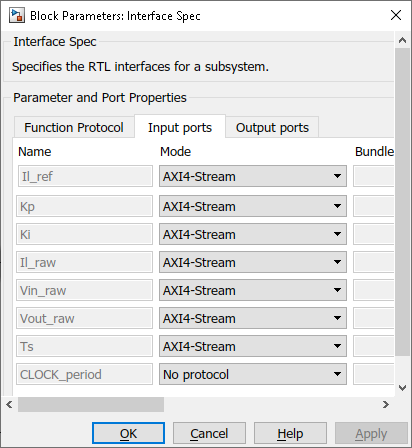Click the horizontal scrollbar left arrow
This screenshot has height=448, width=412.
pos(9,404)
